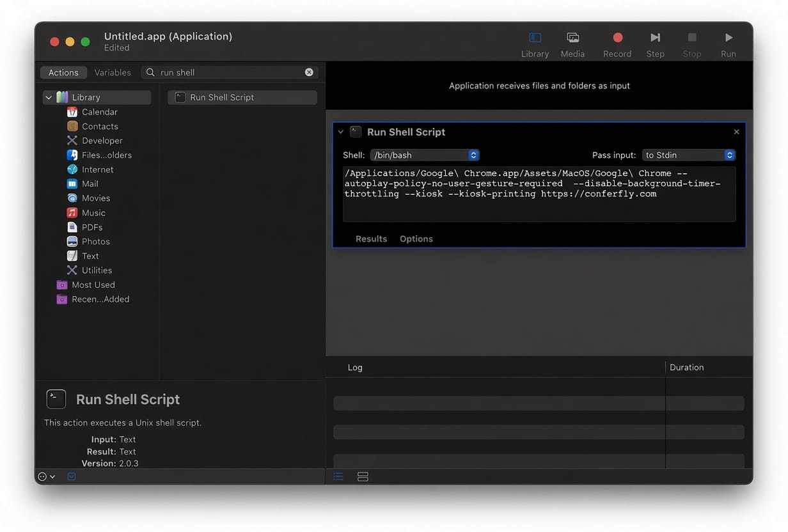Open the Shell /bin/bash dropdown
Image resolution: width=788 pixels, height=532 pixels.
(x=425, y=155)
